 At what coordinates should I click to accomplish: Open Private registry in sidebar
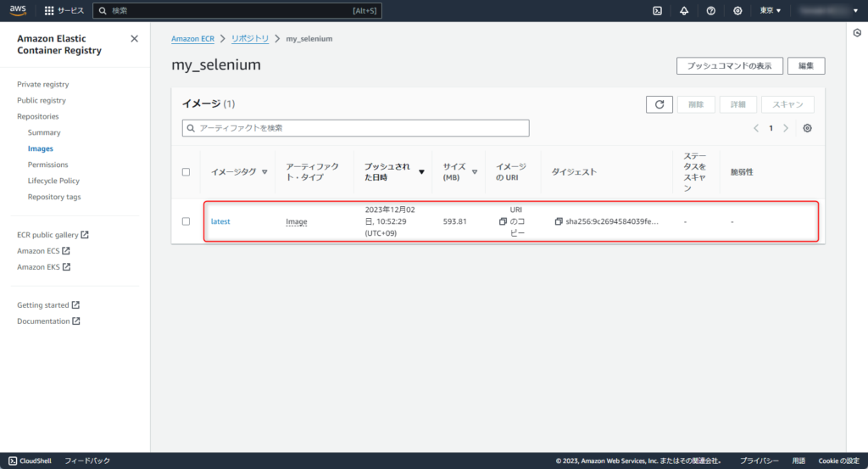pyautogui.click(x=42, y=84)
